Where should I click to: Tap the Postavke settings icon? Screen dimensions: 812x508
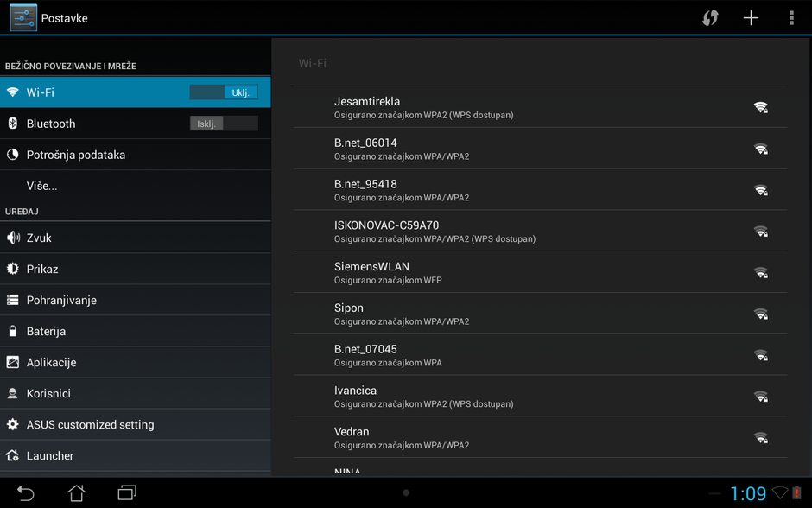[23, 18]
